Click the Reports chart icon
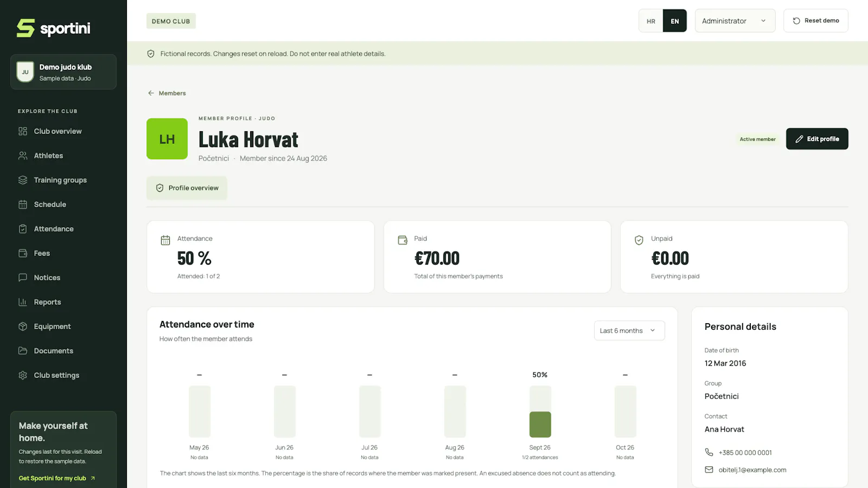The image size is (868, 488). (23, 302)
